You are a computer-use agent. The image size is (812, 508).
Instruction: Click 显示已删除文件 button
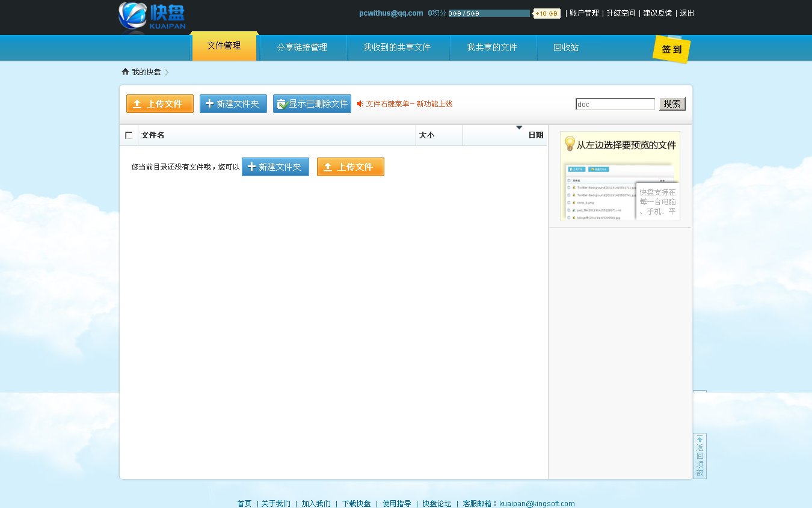(312, 103)
